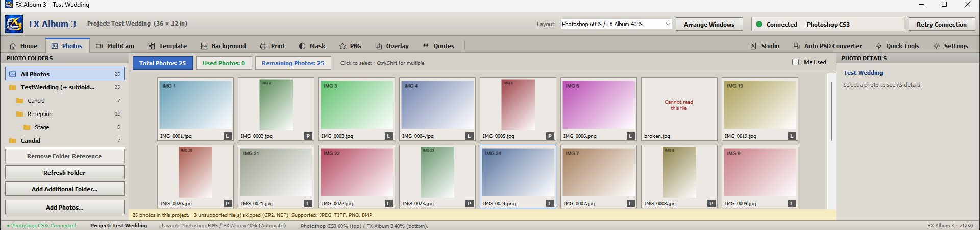Screen dimensions: 980x230
Task: Click the Reception folder icon
Action: (20, 114)
